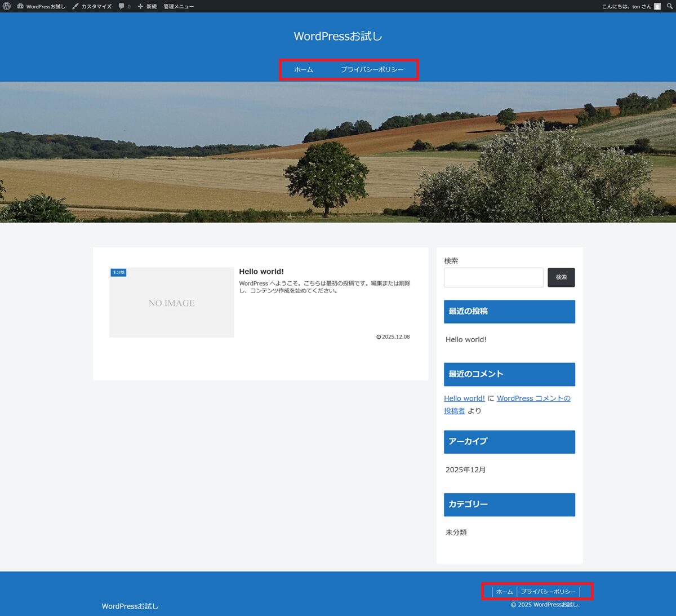Image resolution: width=676 pixels, height=616 pixels.
Task: Click the 未分類 label on the thumbnail
Action: point(118,272)
